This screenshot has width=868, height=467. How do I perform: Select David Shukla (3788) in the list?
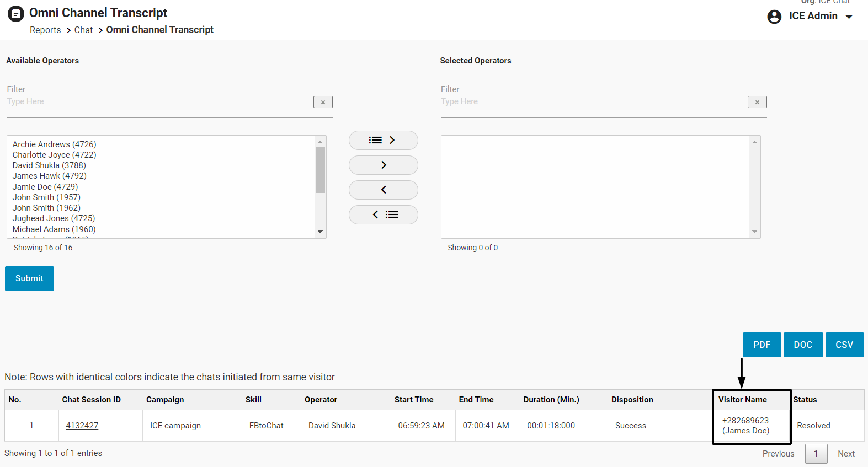pos(49,165)
